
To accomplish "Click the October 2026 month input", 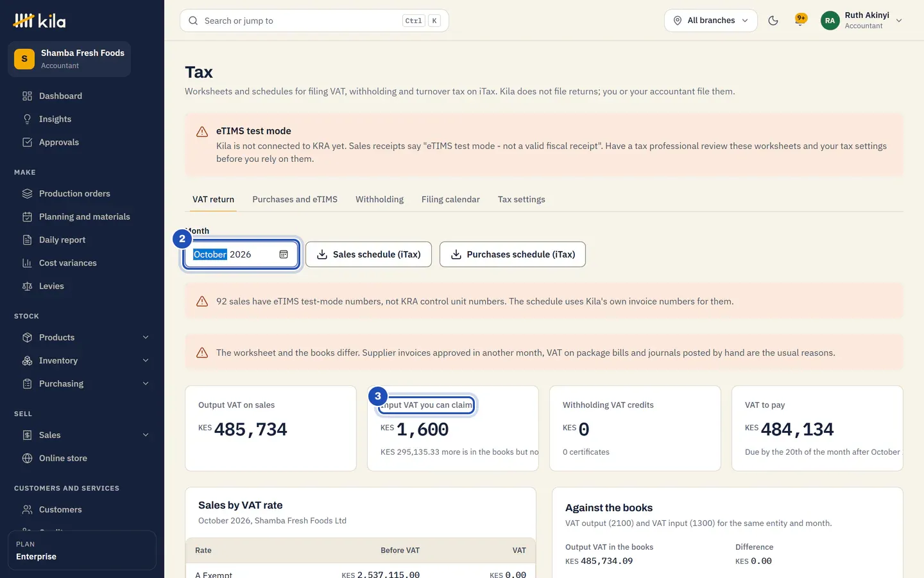I will [241, 254].
